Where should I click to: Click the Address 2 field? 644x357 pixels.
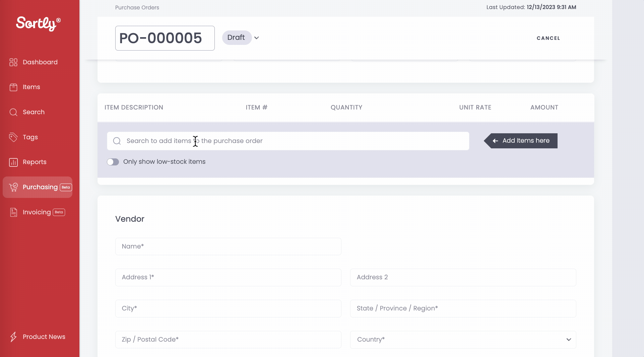[x=463, y=277]
